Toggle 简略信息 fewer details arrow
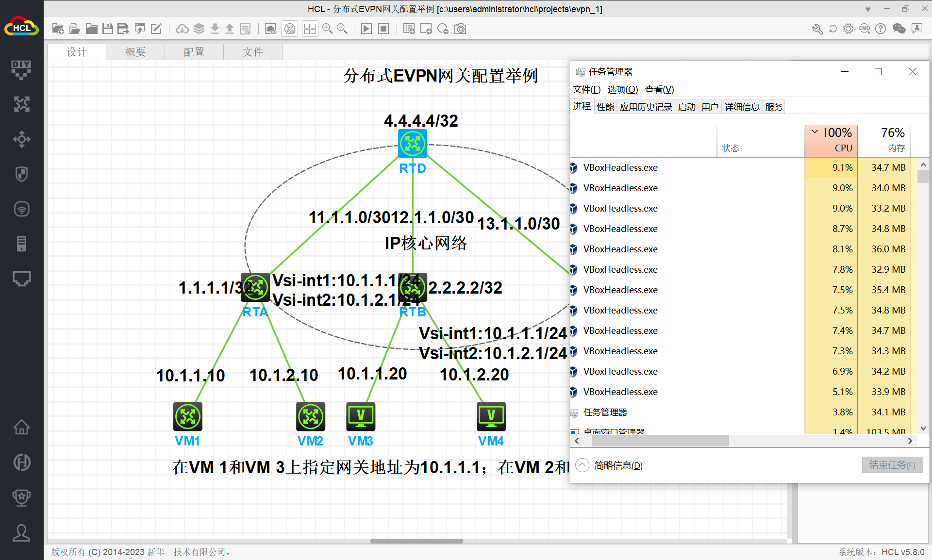 coord(582,465)
